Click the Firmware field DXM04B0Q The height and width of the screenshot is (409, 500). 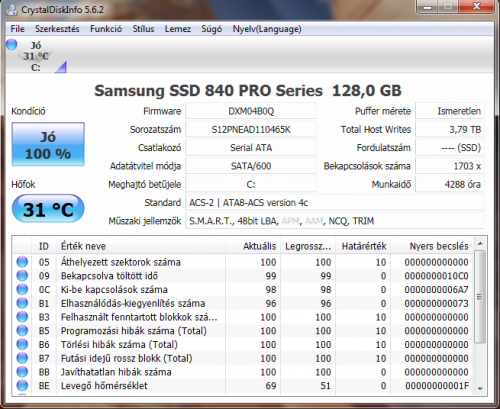(251, 111)
